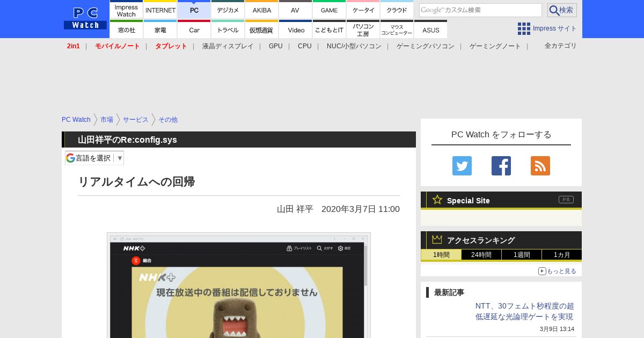
Task: Click inside the Google custom search field
Action: pyautogui.click(x=480, y=10)
